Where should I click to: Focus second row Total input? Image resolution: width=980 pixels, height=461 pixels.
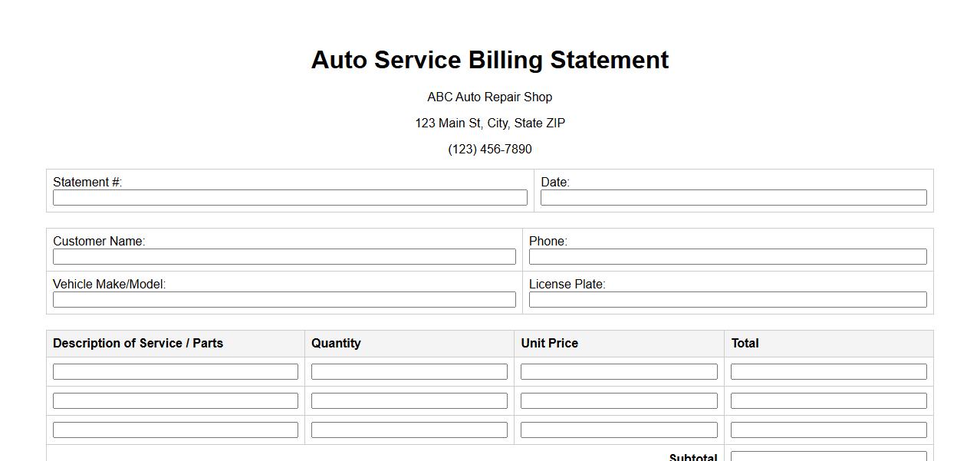pos(828,401)
